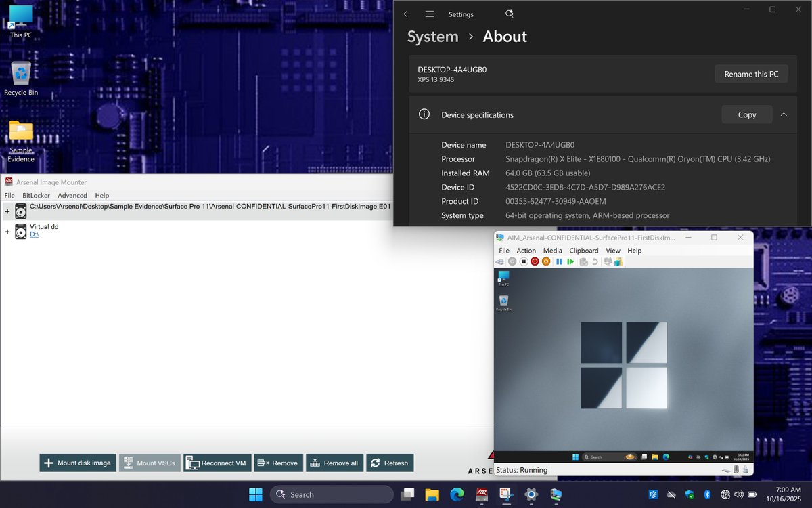Select the SurfacePro11 E01 disk icon
This screenshot has width=812, height=508.
click(21, 212)
